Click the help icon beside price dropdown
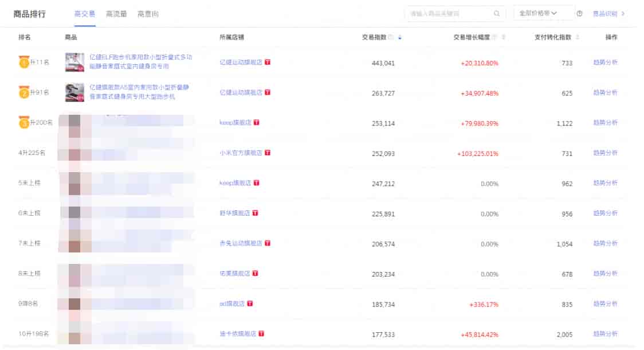This screenshot has width=644, height=350. coord(580,14)
